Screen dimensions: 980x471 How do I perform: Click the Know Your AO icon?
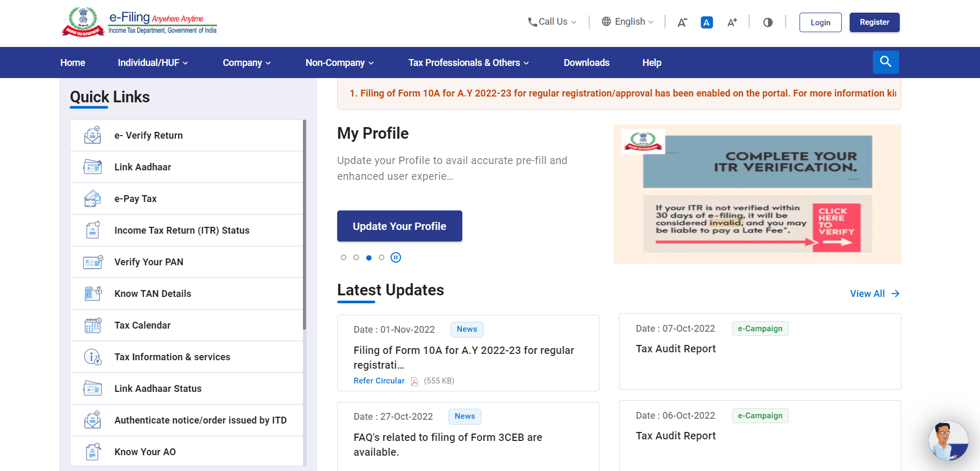point(92,451)
